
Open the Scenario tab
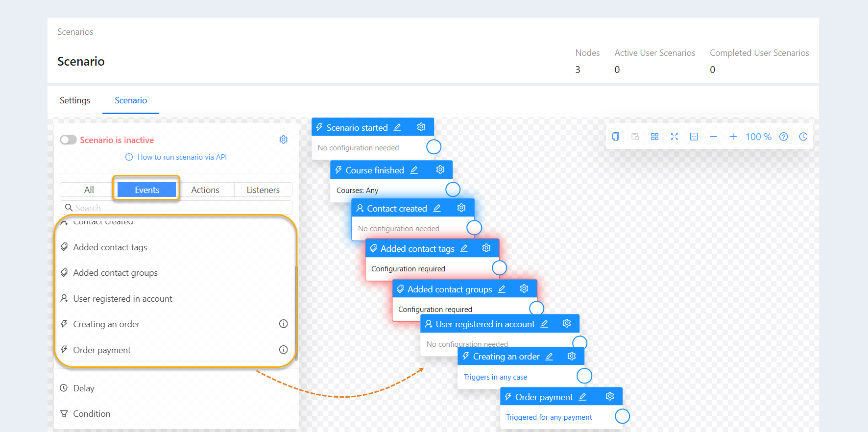click(131, 100)
